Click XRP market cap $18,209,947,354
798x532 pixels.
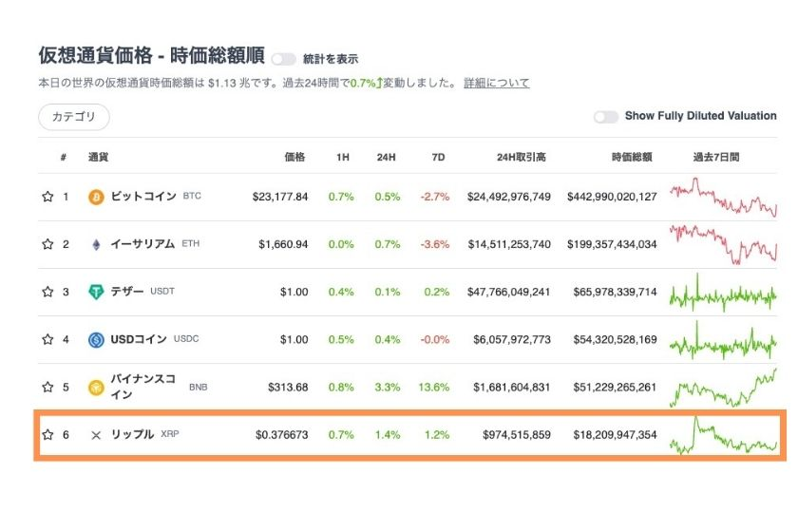click(615, 435)
